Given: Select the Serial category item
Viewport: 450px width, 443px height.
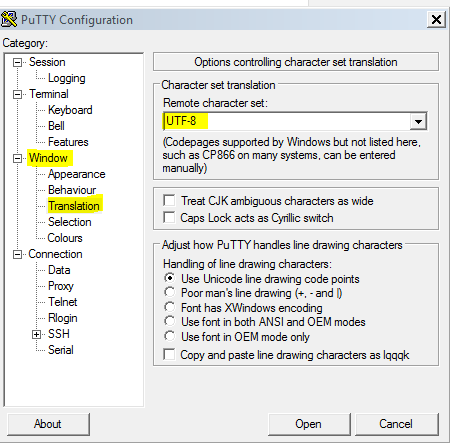Looking at the screenshot, I should [x=61, y=350].
